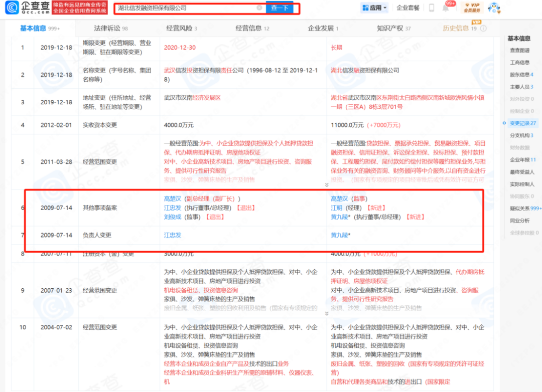Switch to the 法律诉讼 tab
This screenshot has height=392, width=542.
click(x=107, y=29)
